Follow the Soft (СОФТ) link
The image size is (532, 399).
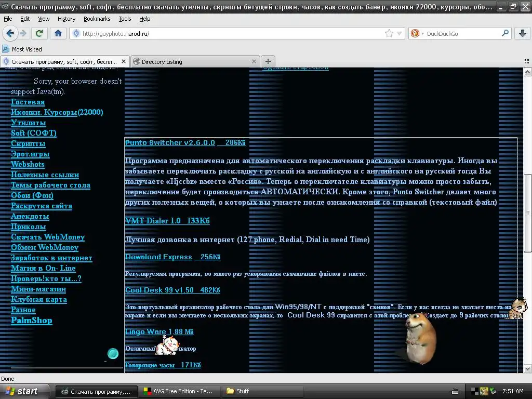coord(34,133)
